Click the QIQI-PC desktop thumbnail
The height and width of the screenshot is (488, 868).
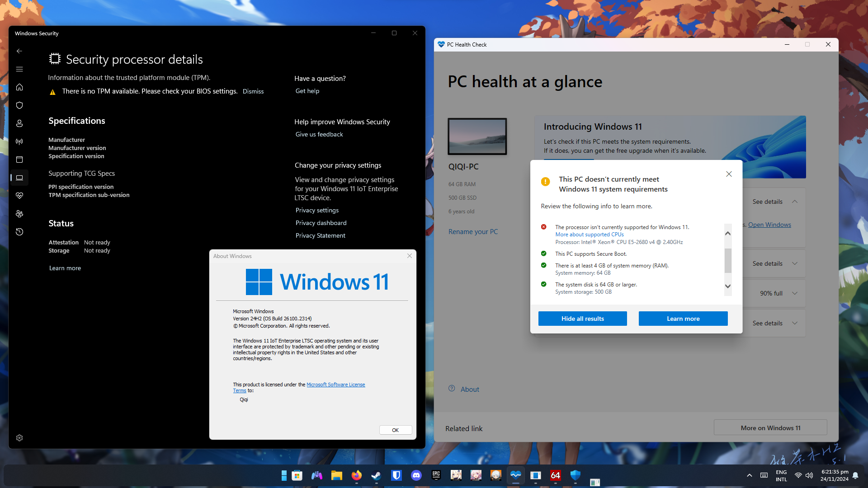point(477,136)
